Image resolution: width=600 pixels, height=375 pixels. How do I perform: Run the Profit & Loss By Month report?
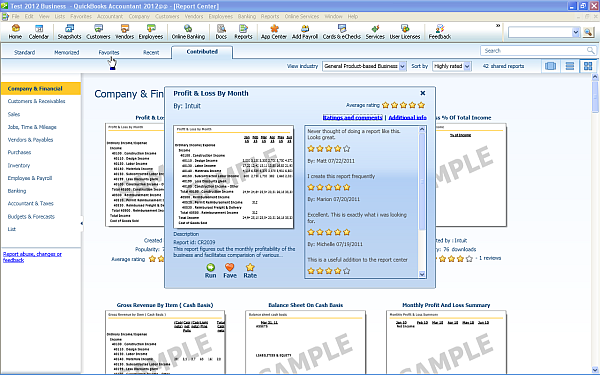click(210, 271)
